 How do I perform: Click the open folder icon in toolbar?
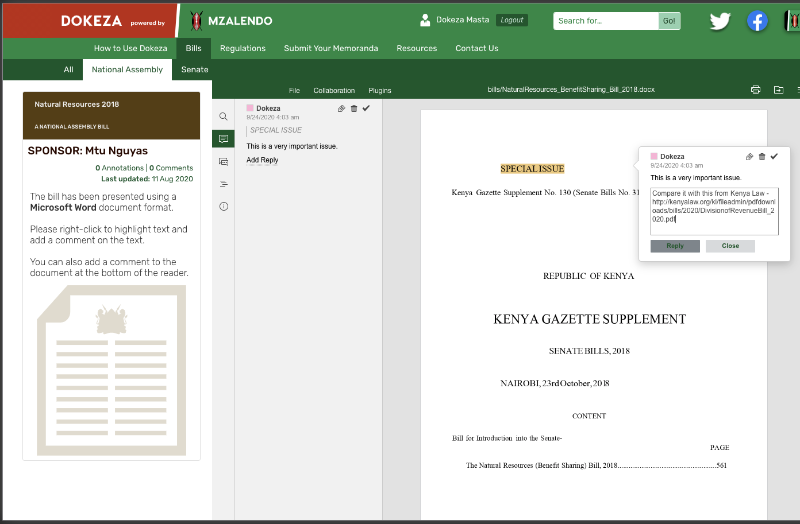[x=779, y=90]
